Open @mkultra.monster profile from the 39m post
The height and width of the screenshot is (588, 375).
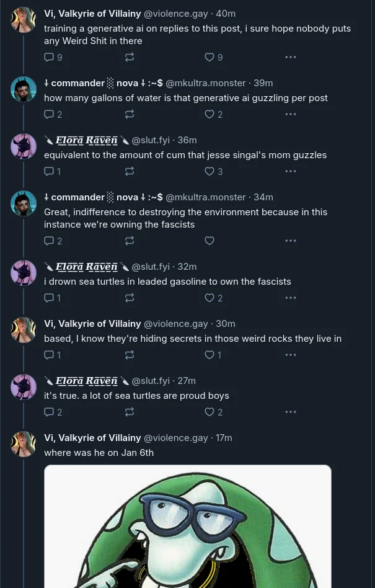[205, 83]
